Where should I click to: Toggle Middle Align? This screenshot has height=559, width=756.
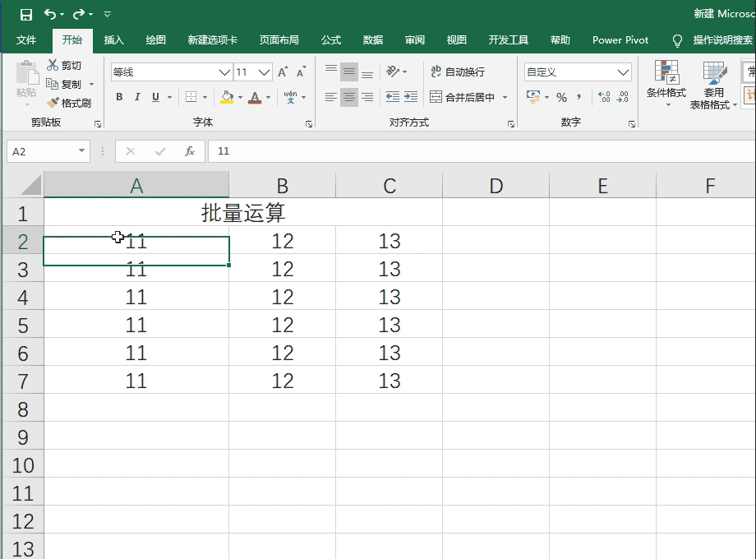pyautogui.click(x=349, y=72)
